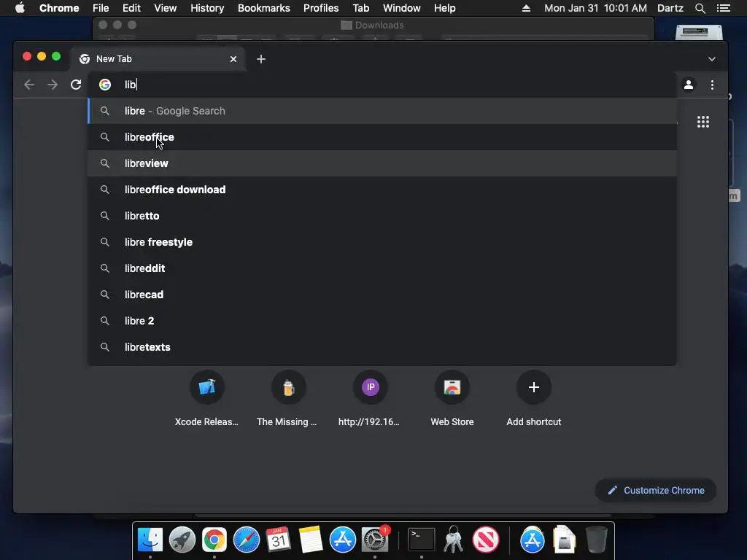Open Notification Center list icon
747x560 pixels.
pyautogui.click(x=724, y=8)
